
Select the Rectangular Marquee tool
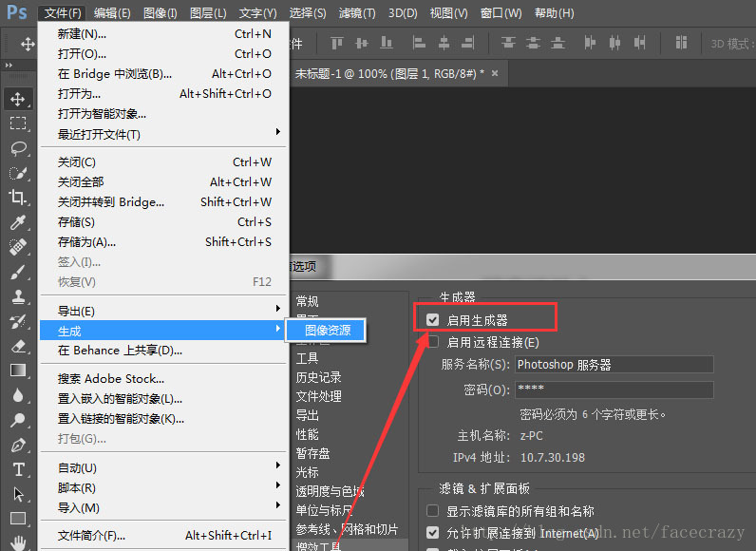pyautogui.click(x=18, y=123)
